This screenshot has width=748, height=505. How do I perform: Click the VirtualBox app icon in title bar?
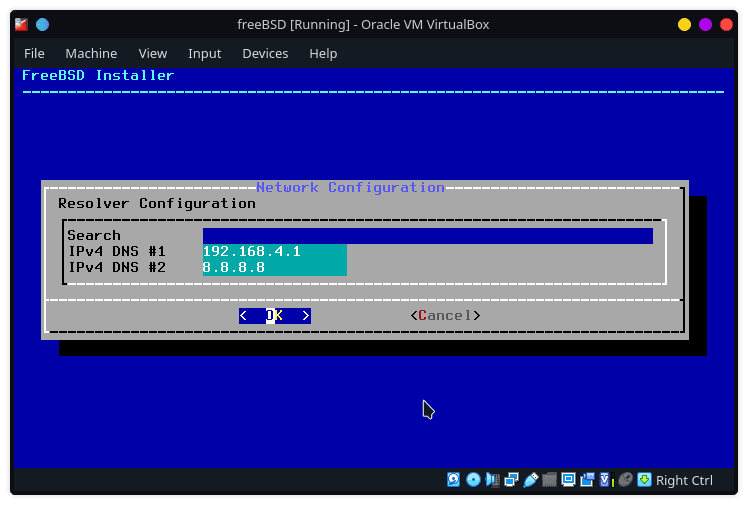tap(21, 24)
